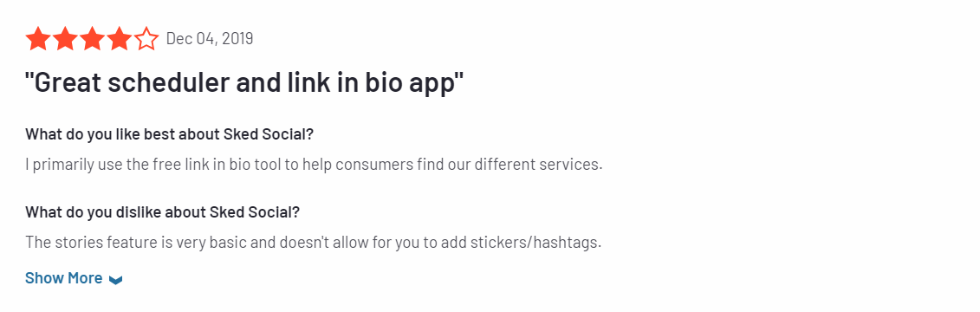This screenshot has width=980, height=312.
Task: Expand review using chevron beside Show More
Action: 115,279
